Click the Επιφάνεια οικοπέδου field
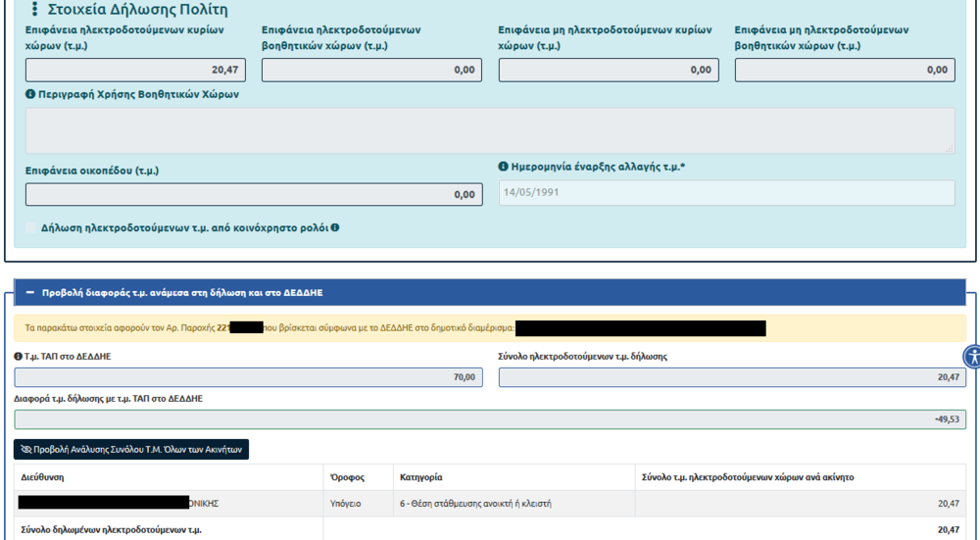The height and width of the screenshot is (540, 980). (x=254, y=194)
